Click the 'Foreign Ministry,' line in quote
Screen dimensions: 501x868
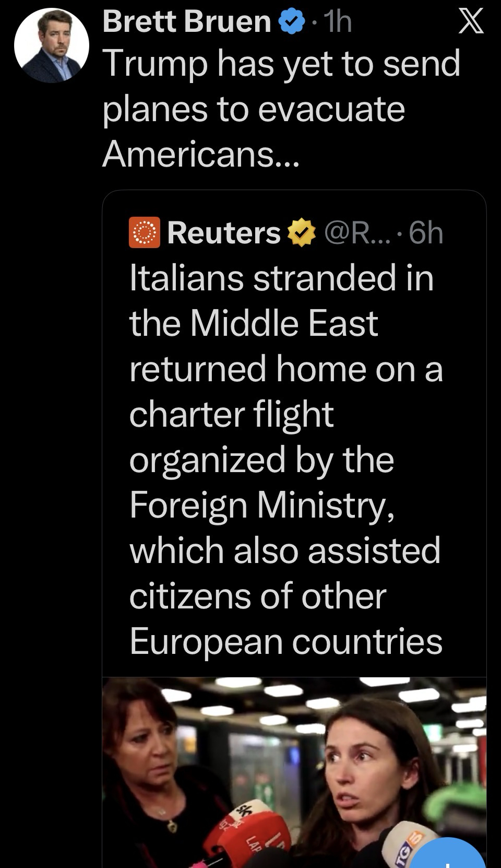click(261, 505)
